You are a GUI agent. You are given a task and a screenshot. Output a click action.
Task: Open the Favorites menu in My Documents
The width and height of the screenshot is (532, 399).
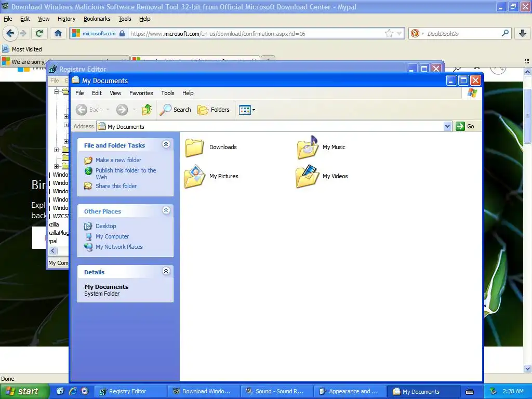coord(141,93)
